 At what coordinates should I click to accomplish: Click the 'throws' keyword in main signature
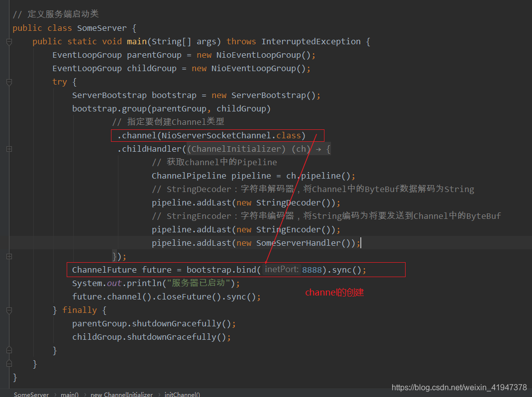click(x=241, y=42)
